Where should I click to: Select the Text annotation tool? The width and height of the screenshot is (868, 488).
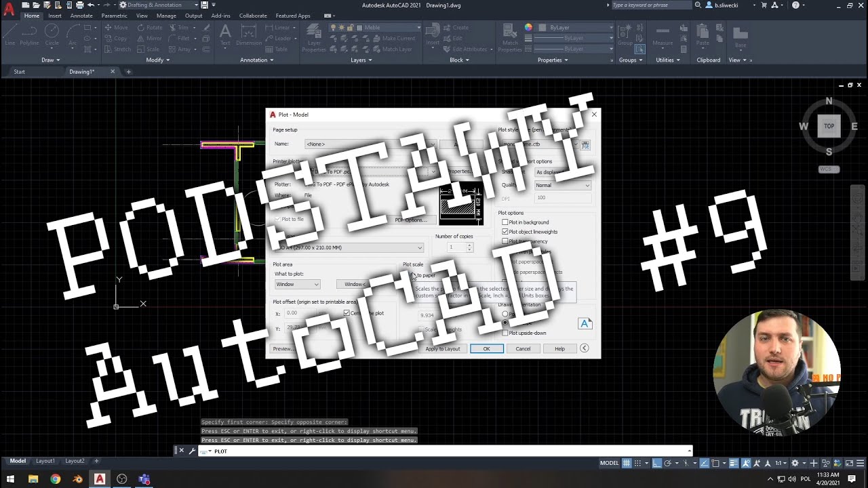[225, 35]
